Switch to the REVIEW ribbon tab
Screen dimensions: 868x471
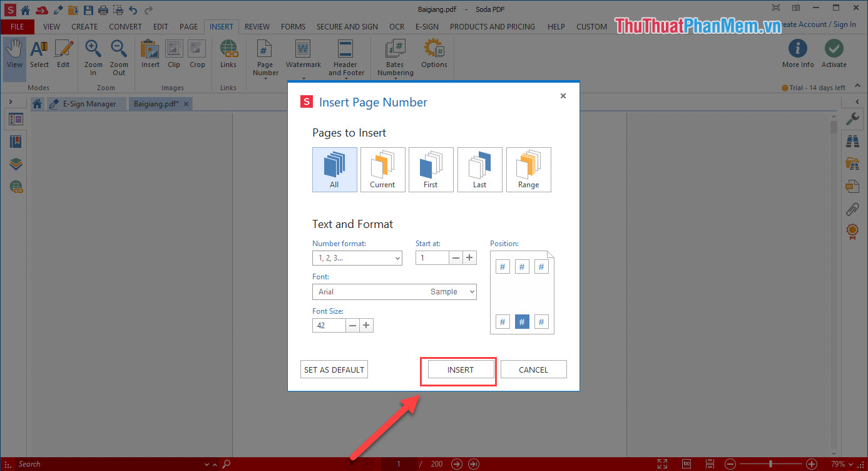(x=257, y=26)
